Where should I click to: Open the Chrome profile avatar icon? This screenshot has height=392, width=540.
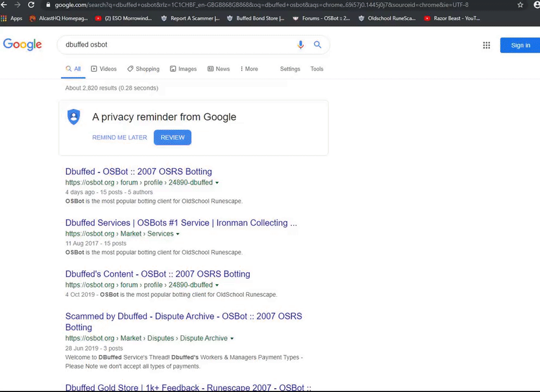click(x=537, y=5)
